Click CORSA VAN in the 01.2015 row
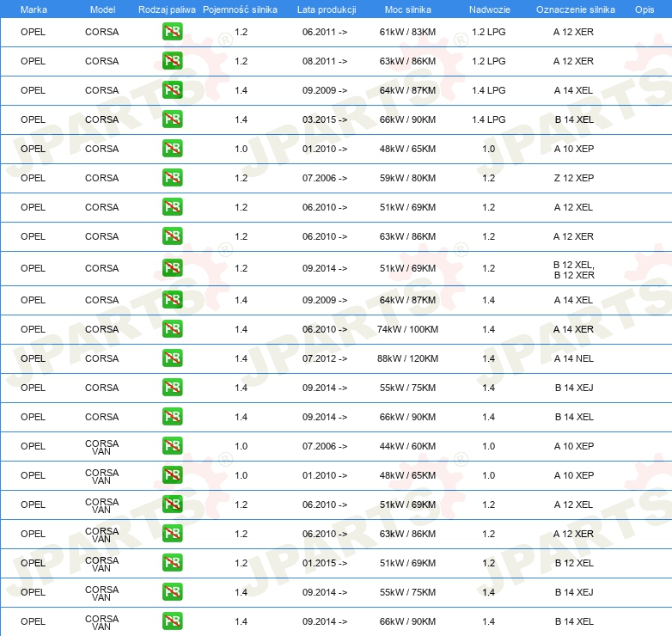Viewport: 672px width, 636px height. [101, 564]
